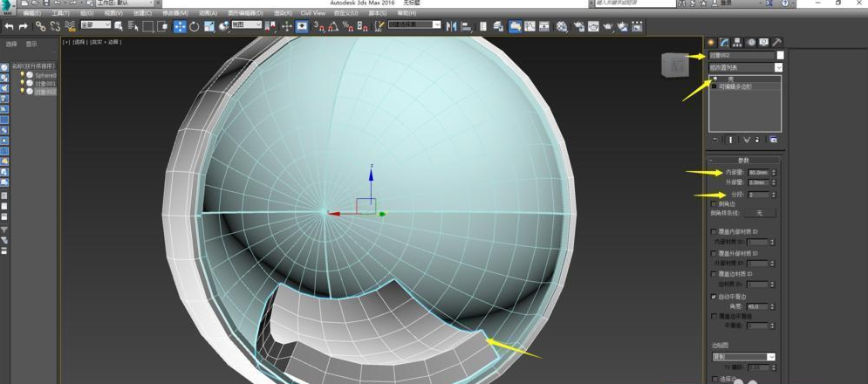Switch to the Hierarchy panel icon

pos(737,42)
